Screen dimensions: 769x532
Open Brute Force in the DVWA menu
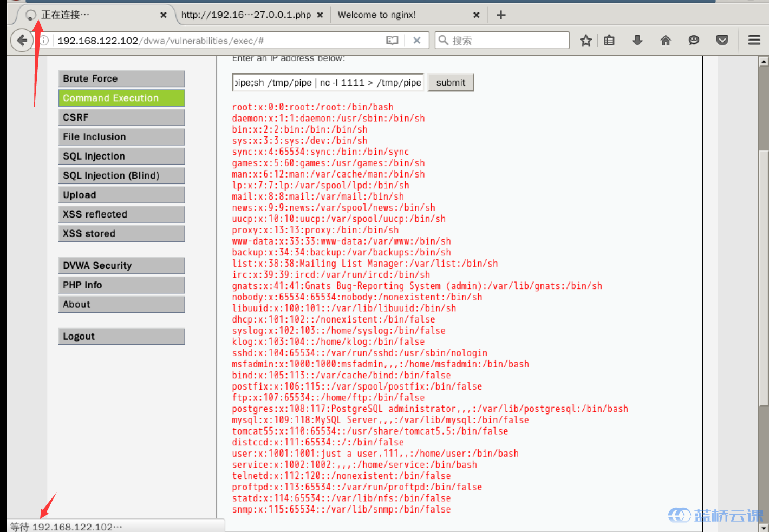pos(122,79)
